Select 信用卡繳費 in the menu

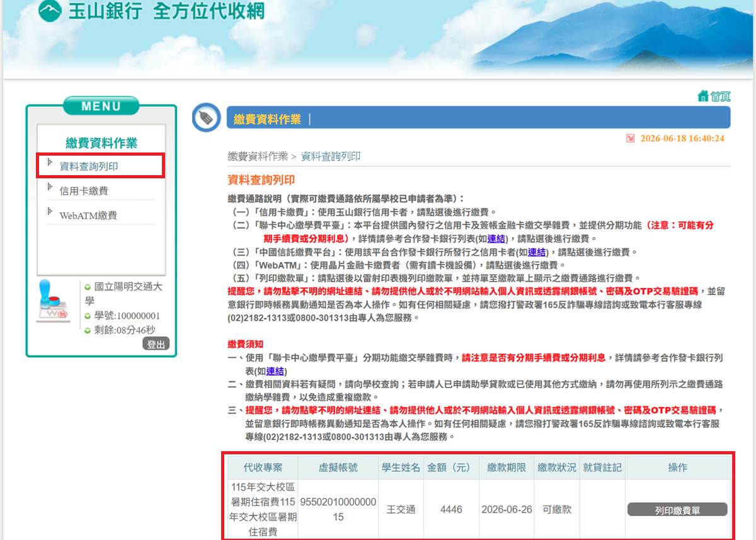tap(84, 191)
